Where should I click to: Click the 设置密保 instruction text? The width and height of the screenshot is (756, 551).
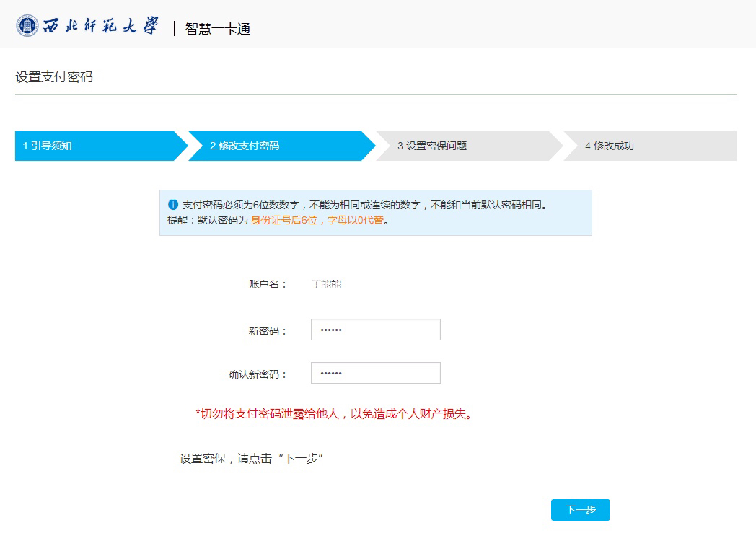click(x=251, y=459)
